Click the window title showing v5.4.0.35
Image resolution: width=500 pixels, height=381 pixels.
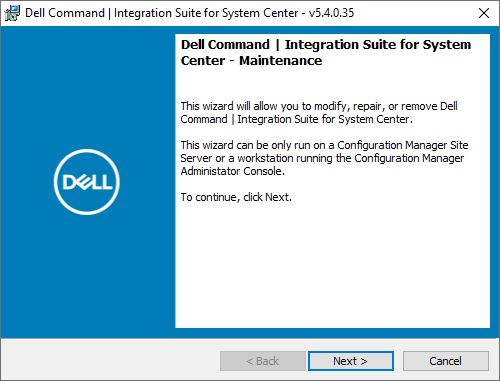coord(189,13)
